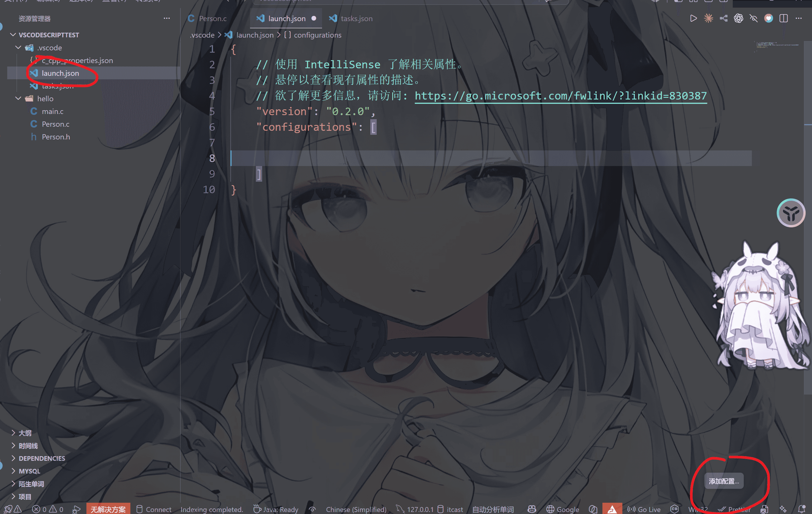Click the debug run icon in status bar
812x514 pixels.
click(x=76, y=509)
